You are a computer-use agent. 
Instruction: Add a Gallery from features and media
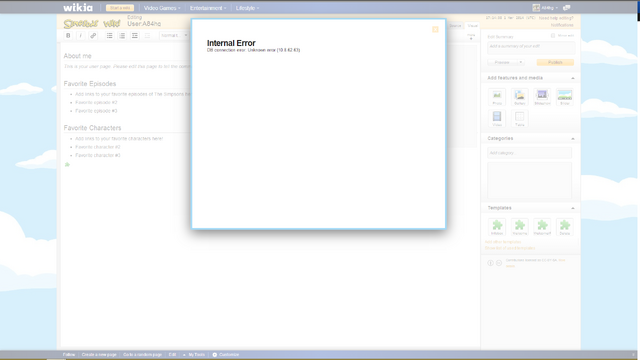[x=520, y=97]
